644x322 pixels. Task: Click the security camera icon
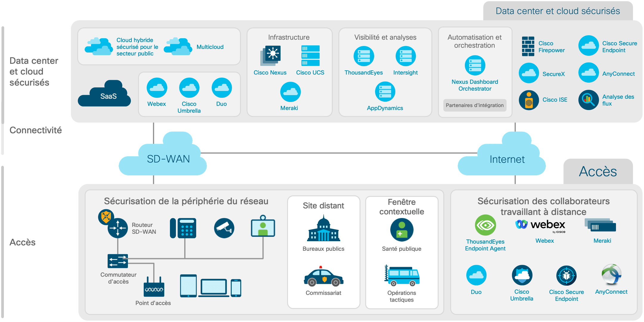224,228
